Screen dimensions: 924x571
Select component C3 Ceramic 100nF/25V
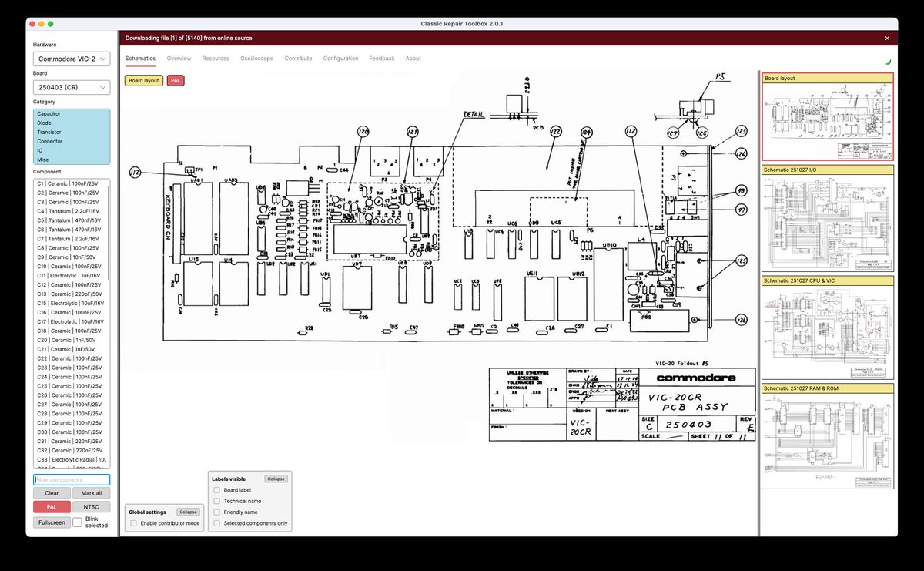(x=70, y=202)
